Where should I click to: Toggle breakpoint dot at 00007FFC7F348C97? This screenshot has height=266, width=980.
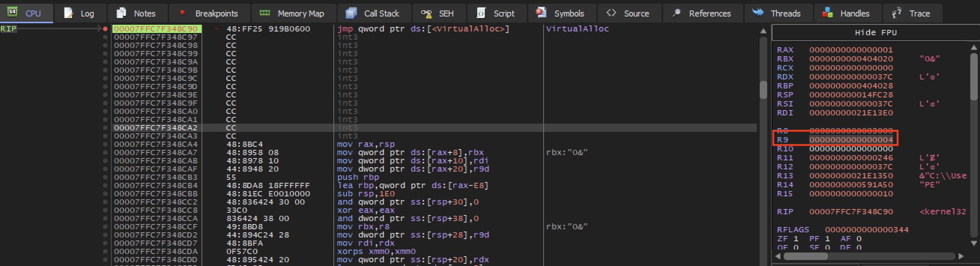point(105,37)
